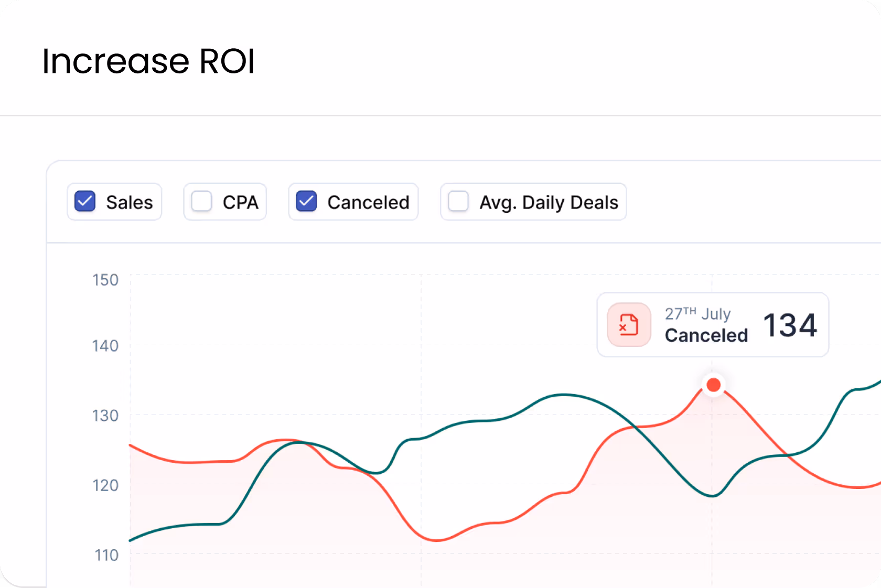Click the Canceled label next to its checkbox

click(368, 202)
